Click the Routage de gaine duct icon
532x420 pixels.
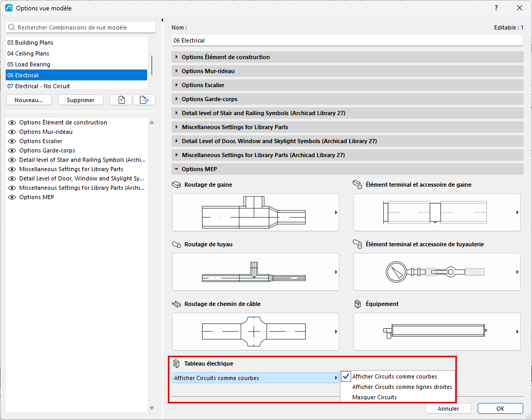[x=177, y=185]
